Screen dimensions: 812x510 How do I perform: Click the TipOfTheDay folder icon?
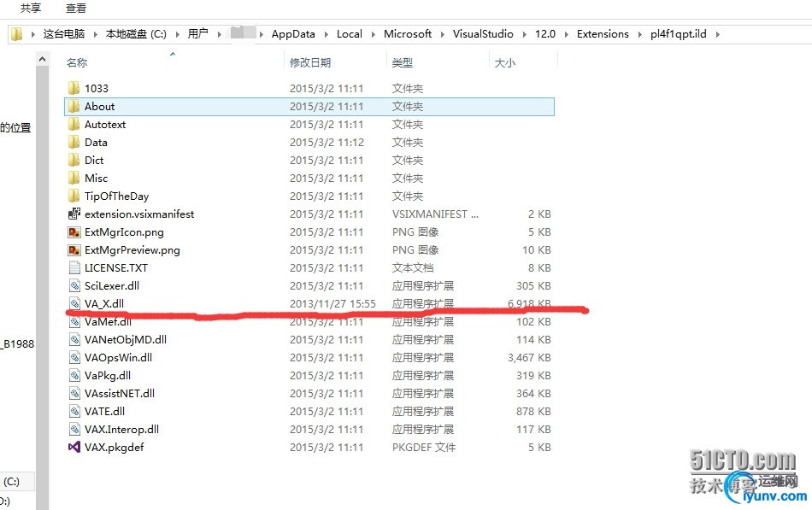pyautogui.click(x=74, y=196)
